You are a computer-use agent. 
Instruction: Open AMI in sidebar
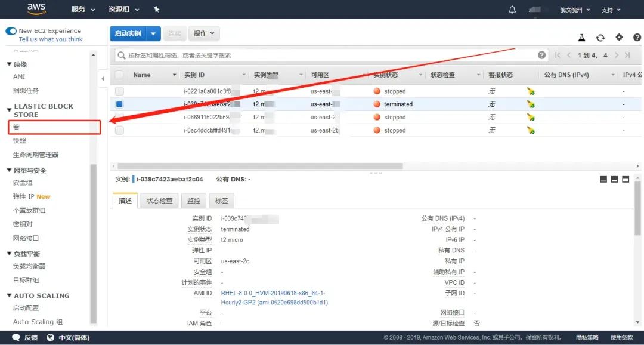19,76
